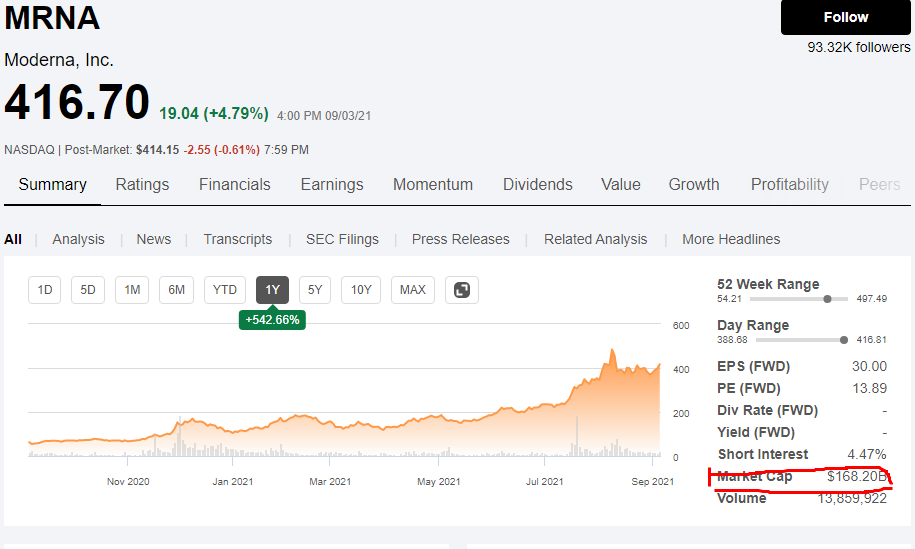Screen dimensions: 915x549
Task: Open Related Analysis link
Action: (x=595, y=239)
